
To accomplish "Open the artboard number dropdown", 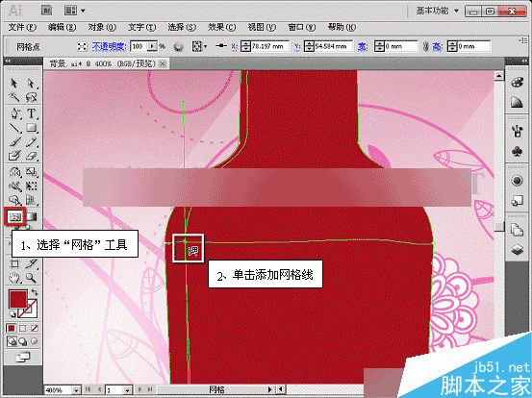I will (127, 390).
